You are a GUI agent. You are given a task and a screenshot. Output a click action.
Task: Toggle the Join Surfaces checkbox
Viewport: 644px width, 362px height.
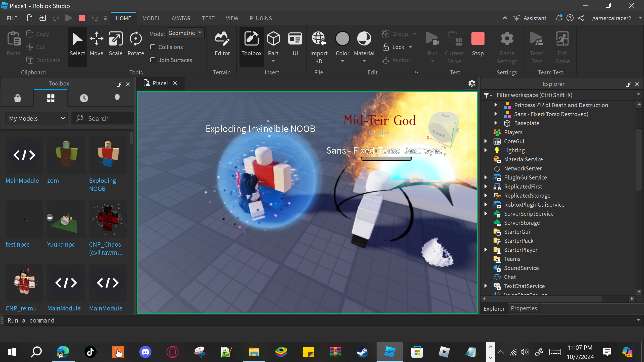point(153,60)
